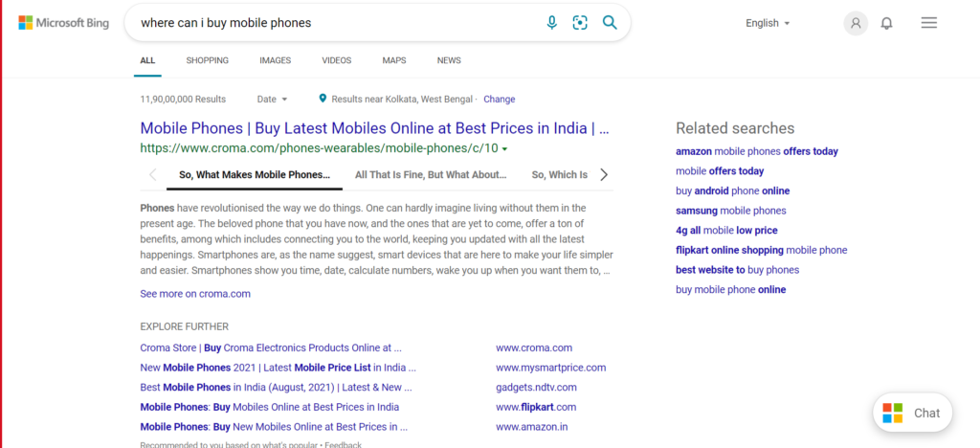Open the gadgets.ndtv.com link
This screenshot has width=980, height=448.
pyautogui.click(x=536, y=388)
